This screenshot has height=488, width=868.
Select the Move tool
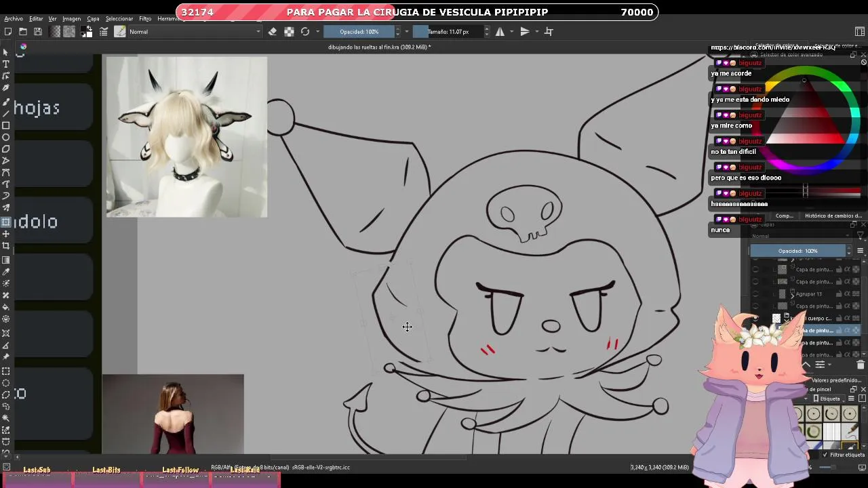pos(6,234)
